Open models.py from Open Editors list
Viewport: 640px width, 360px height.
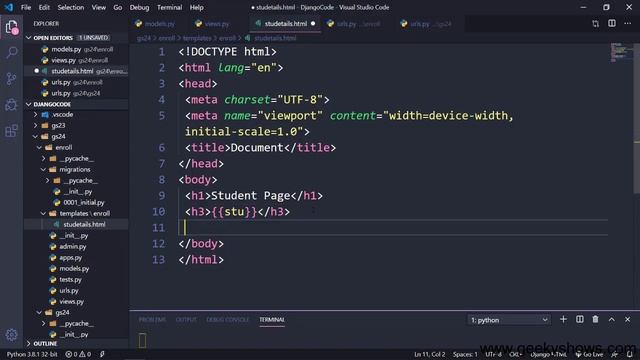tap(77, 49)
